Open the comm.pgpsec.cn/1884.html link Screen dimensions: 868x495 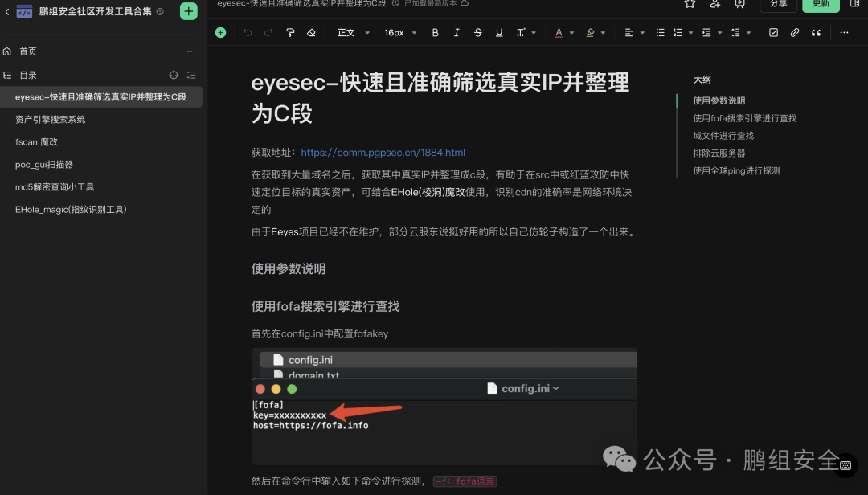pos(383,152)
